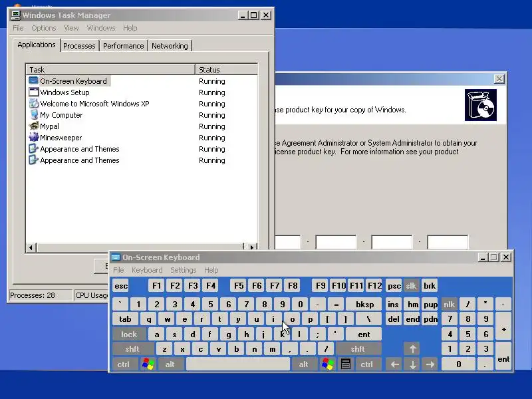The image size is (532, 399).
Task: Toggle the slk scroll lock key
Action: [411, 286]
